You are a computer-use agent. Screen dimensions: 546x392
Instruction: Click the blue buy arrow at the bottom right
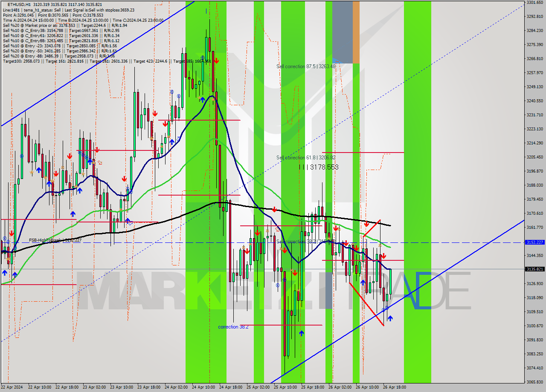(x=391, y=319)
